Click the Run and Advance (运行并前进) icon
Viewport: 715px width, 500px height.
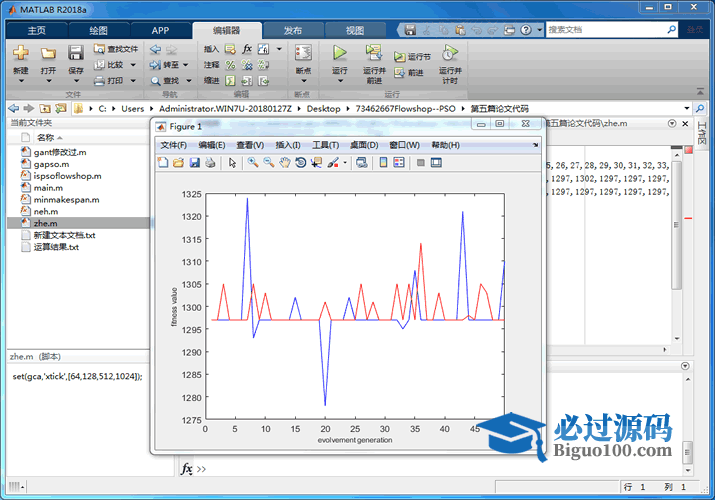click(x=373, y=58)
